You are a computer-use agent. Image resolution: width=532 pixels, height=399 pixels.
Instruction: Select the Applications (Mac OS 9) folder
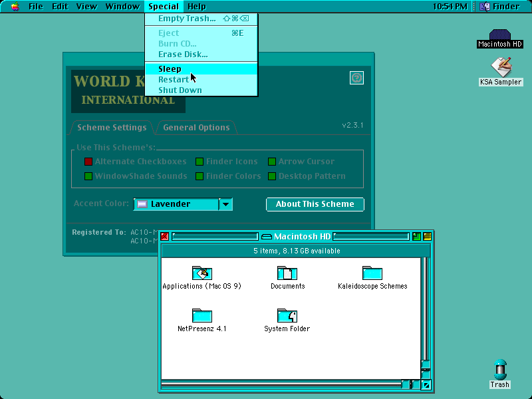point(202,273)
